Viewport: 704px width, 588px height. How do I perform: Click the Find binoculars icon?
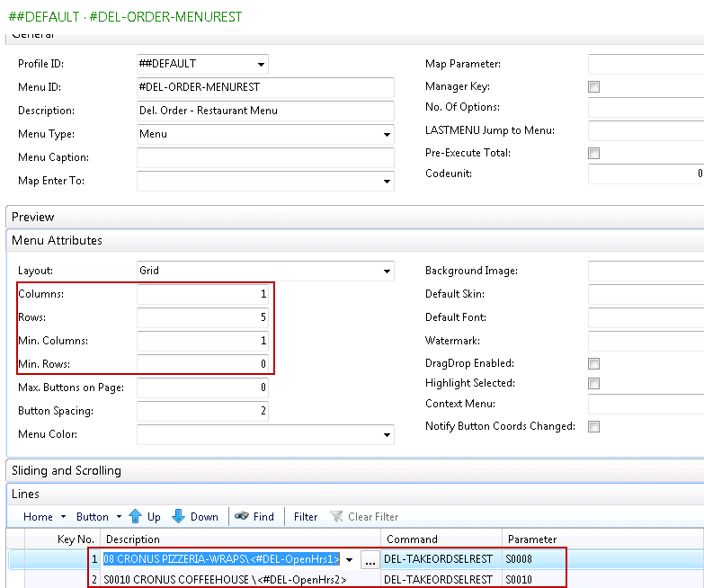(241, 517)
